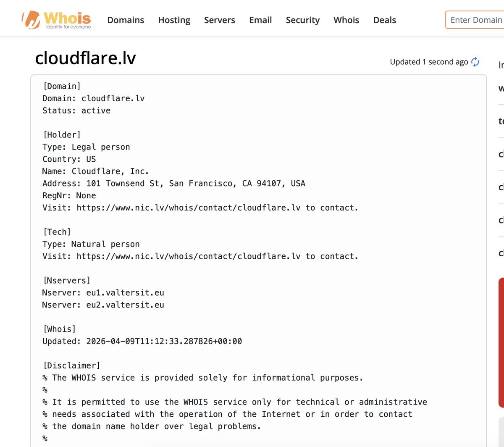Click the 'Domain: cloudflare.lv' line
Screen dimensions: 504x447
(x=94, y=98)
